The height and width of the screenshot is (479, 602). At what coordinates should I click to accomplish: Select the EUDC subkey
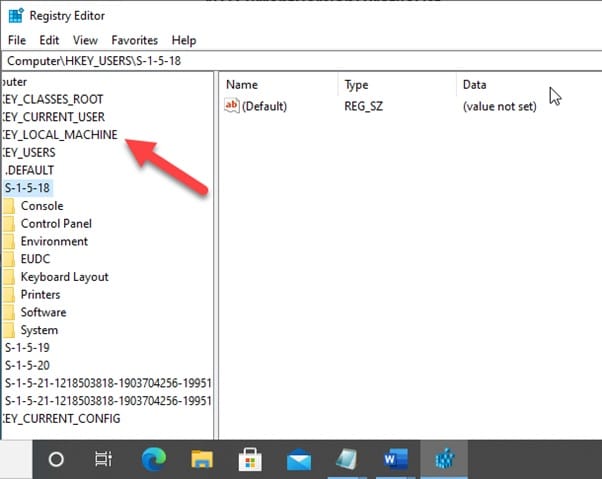(x=35, y=259)
